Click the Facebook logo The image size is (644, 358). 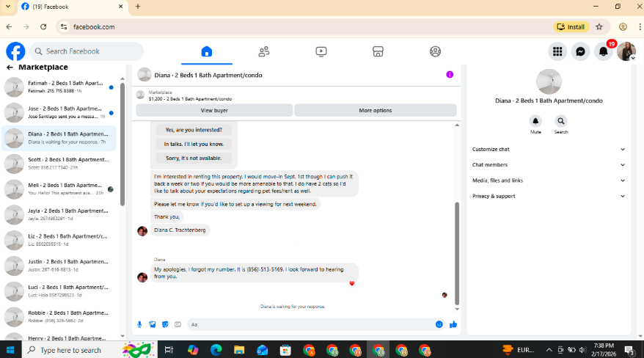[15, 51]
